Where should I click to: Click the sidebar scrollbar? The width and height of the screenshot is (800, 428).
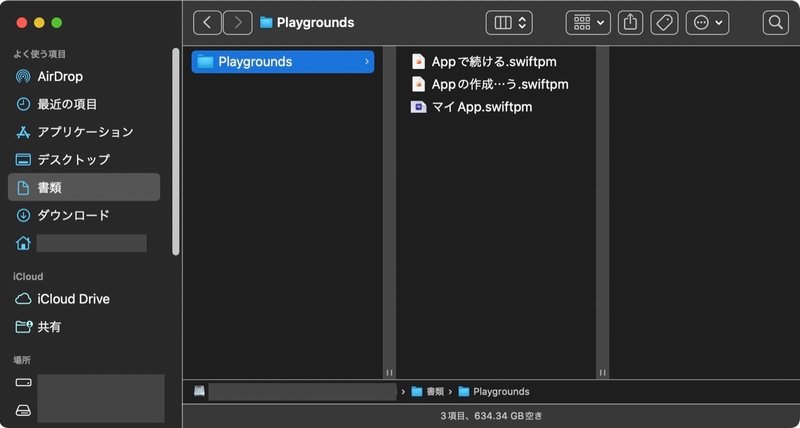pyautogui.click(x=176, y=152)
